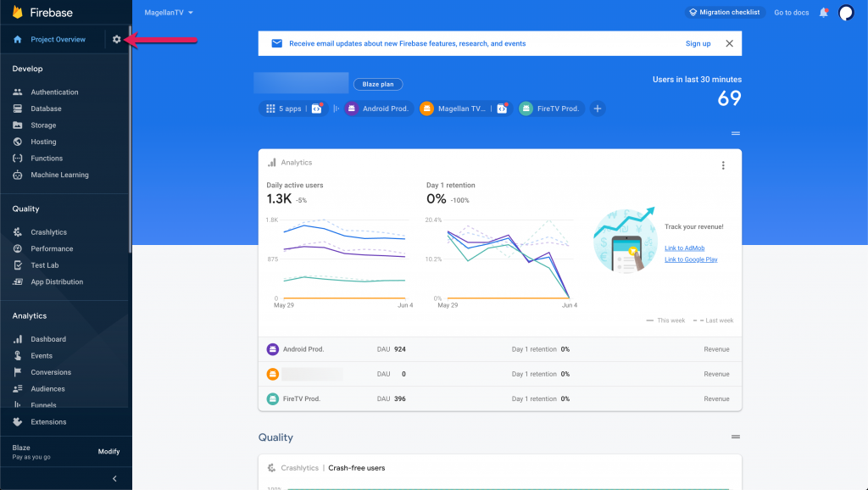The image size is (868, 490).
Task: Open the user account avatar
Action: coord(846,12)
